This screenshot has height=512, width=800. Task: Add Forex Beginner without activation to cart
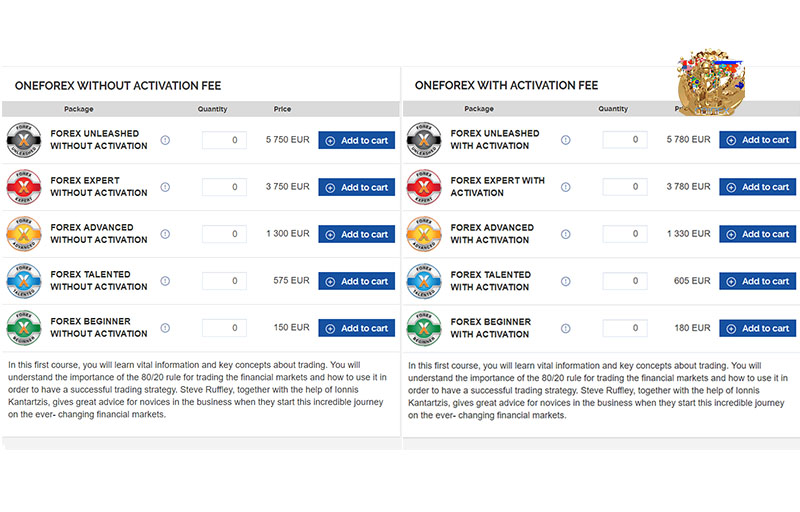(x=357, y=328)
